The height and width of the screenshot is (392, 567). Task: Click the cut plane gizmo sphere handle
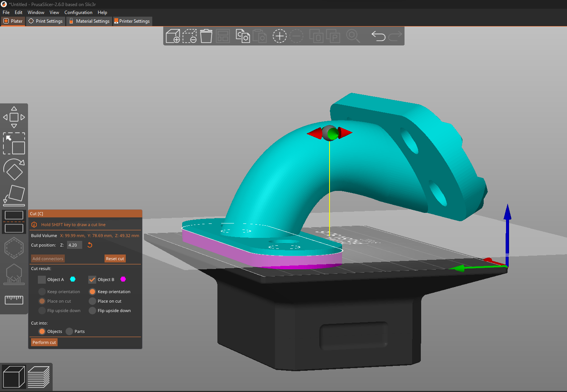[x=329, y=133]
